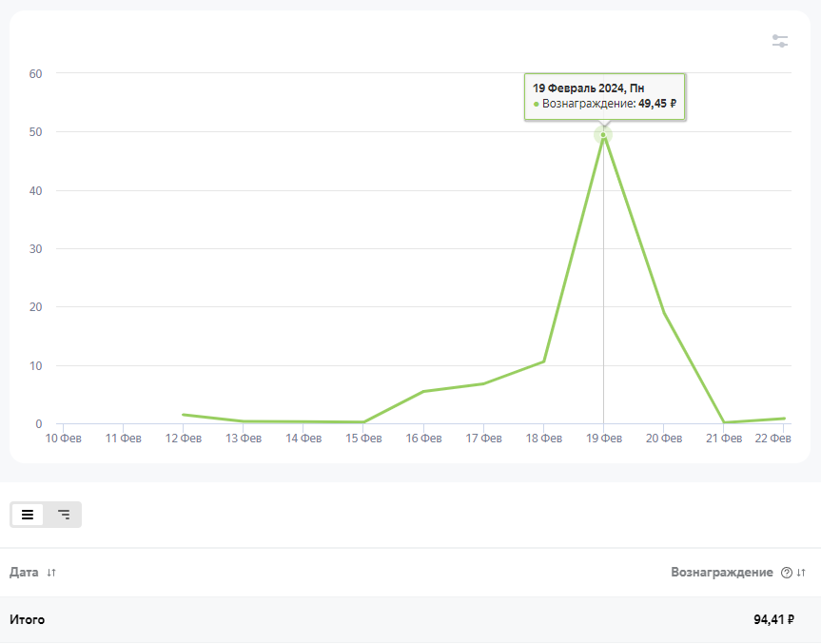Click the 94,41 ₽ total value
The height and width of the screenshot is (644, 821).
pos(773,620)
